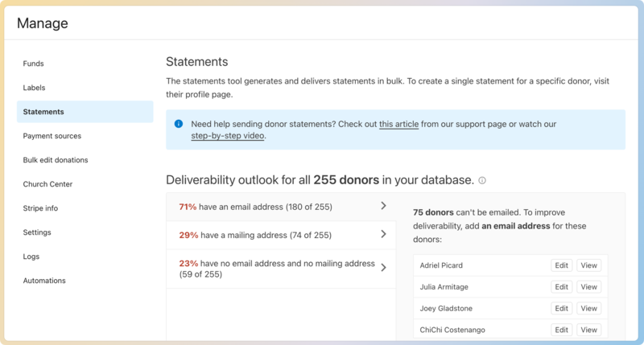Image resolution: width=644 pixels, height=345 pixels.
Task: Click info icon beside deliverability outlook heading
Action: 482,181
